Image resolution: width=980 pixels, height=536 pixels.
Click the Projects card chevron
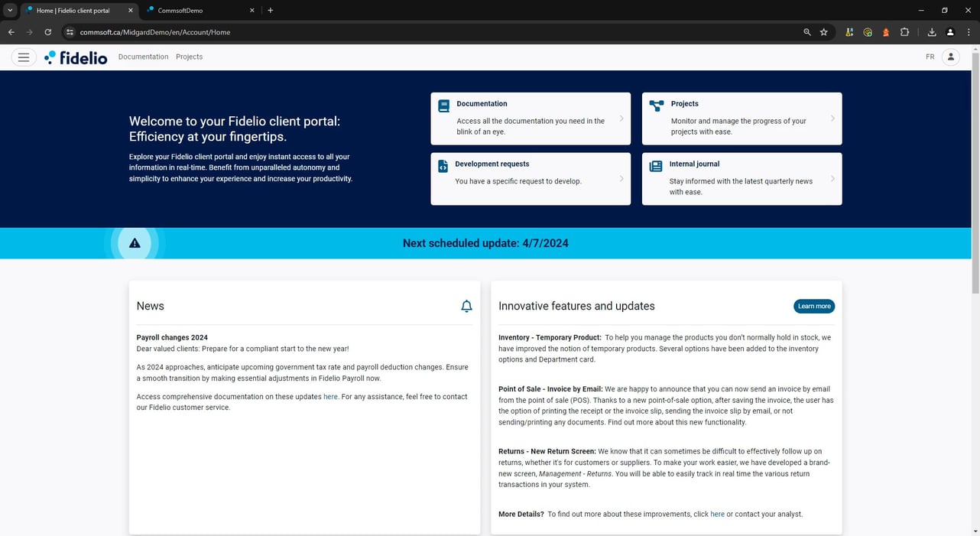[832, 119]
